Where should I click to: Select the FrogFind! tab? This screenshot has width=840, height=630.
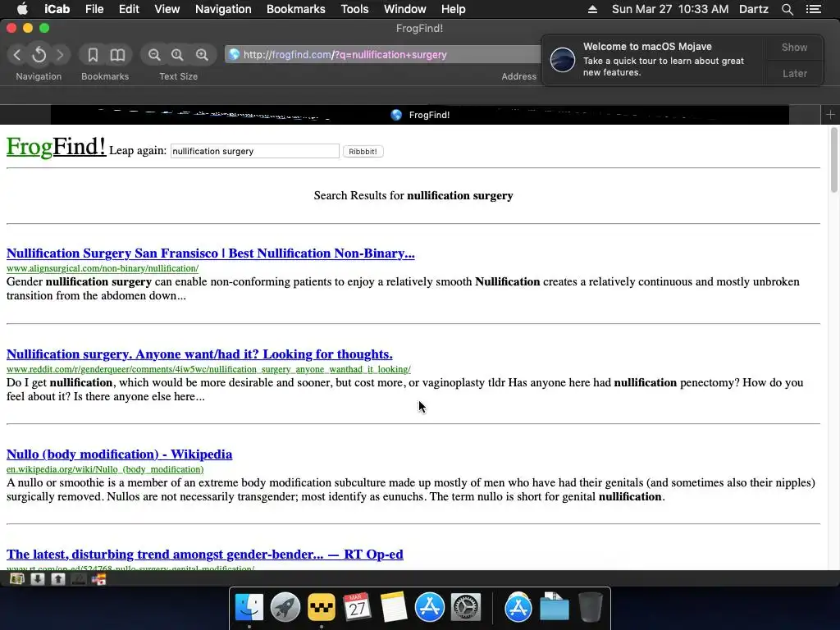click(x=419, y=115)
